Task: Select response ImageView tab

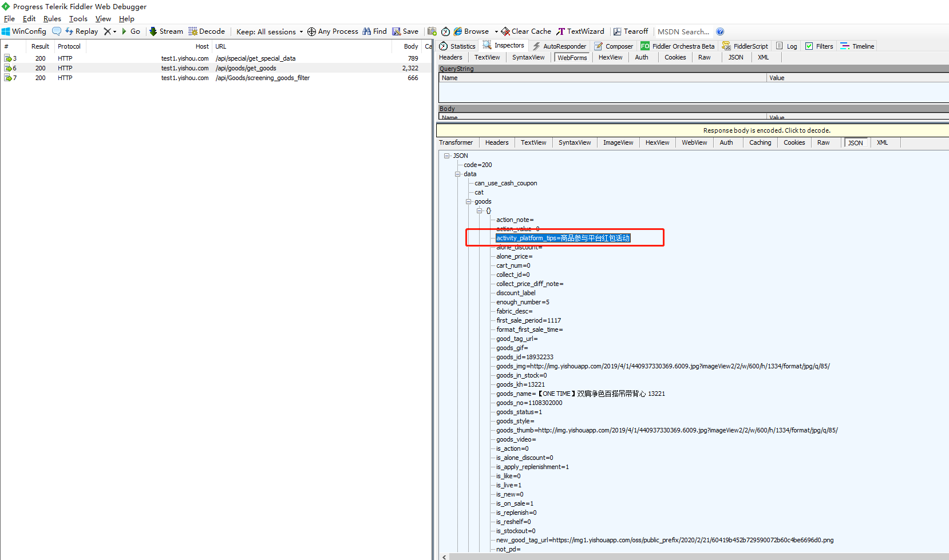Action: pyautogui.click(x=618, y=142)
